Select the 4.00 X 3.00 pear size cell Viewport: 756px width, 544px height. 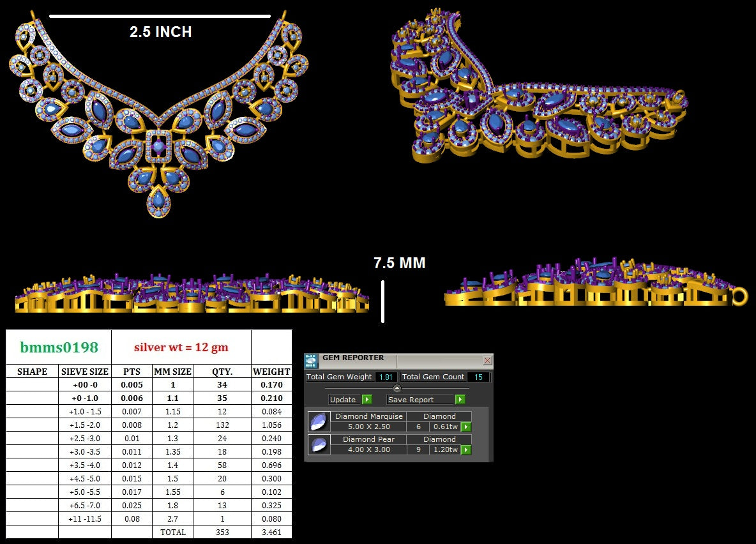[368, 450]
